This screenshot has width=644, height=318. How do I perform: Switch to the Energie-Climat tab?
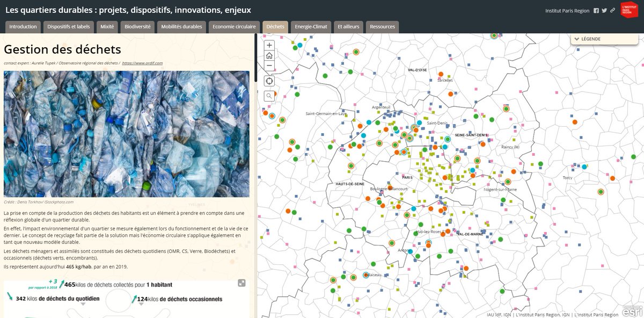(311, 27)
